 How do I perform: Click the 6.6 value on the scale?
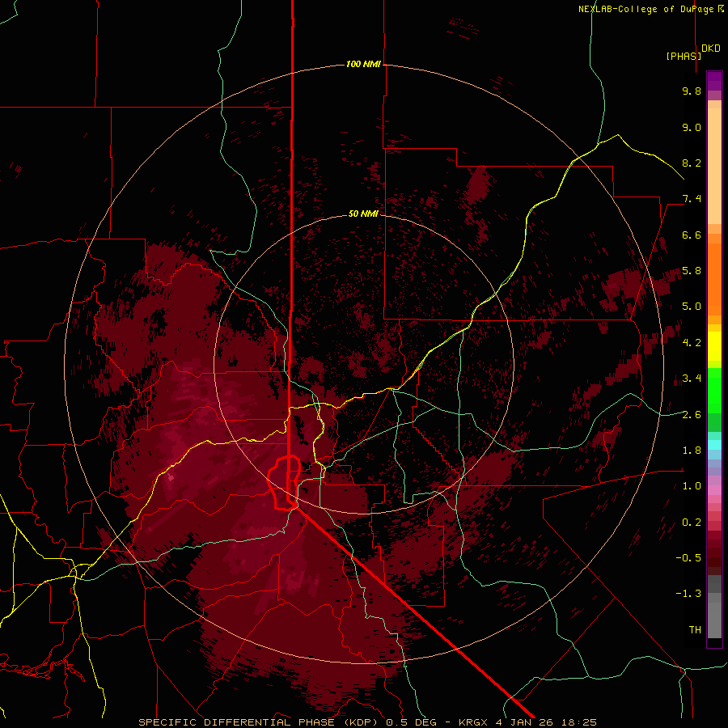pos(692,235)
